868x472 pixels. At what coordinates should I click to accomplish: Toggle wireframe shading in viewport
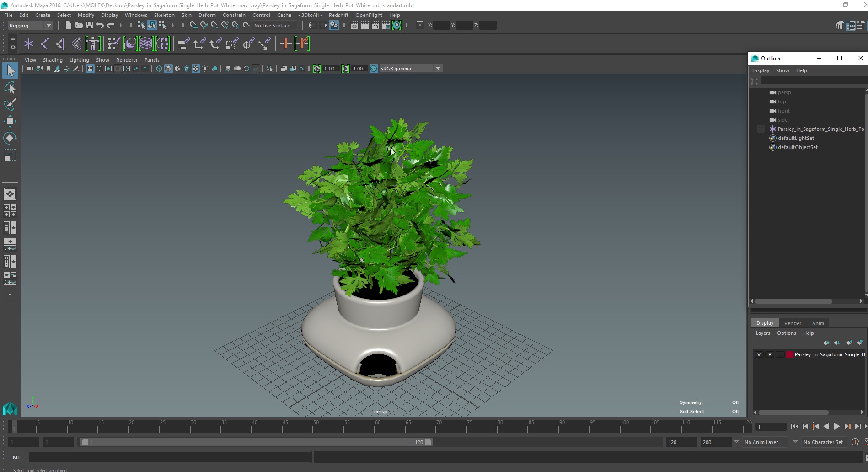coord(159,69)
